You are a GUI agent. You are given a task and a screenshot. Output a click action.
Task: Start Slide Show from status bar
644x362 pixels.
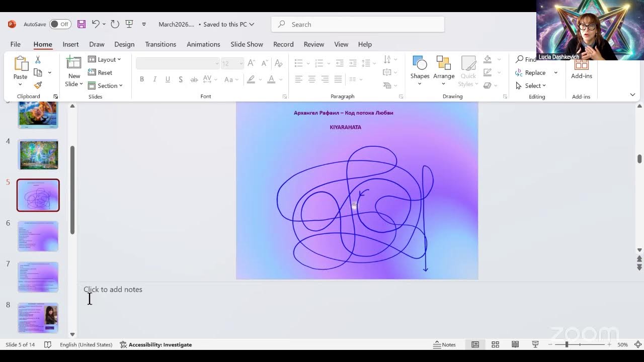[535, 344]
